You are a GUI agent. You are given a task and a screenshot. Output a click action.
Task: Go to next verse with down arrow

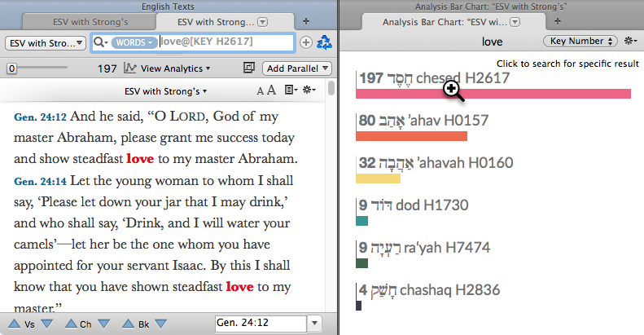(x=46, y=324)
